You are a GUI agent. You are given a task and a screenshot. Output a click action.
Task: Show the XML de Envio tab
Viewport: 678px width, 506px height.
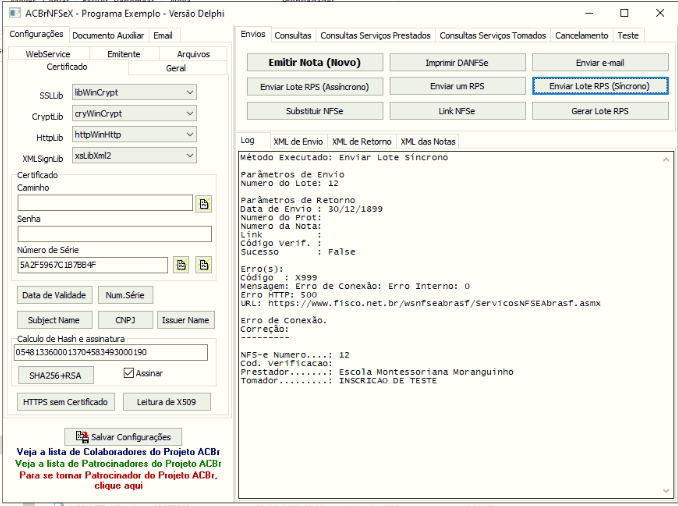[298, 141]
